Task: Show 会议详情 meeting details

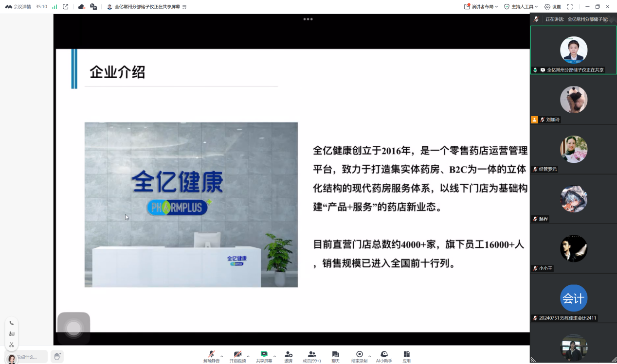Action: (x=18, y=7)
